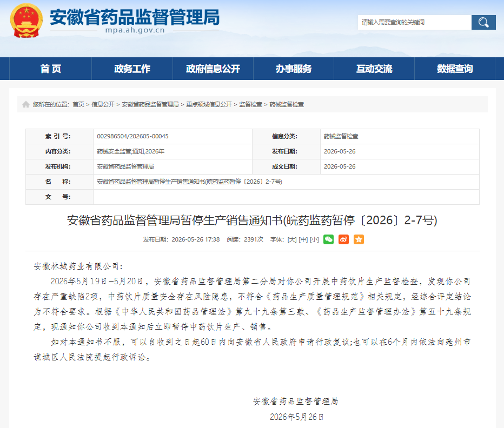
Task: Click the orange star favorite icon
Action: (359, 239)
